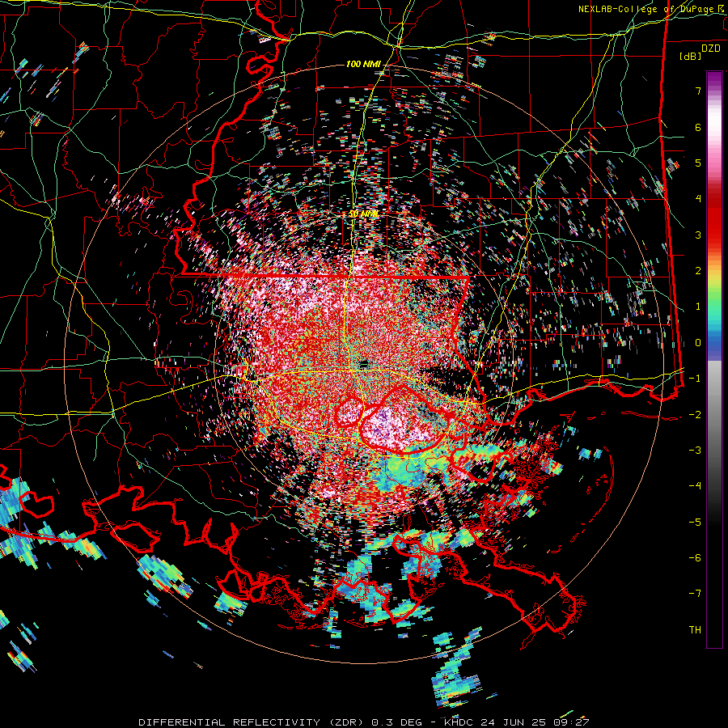Select the -2 value on the color scale
728x728 pixels.
coord(695,415)
